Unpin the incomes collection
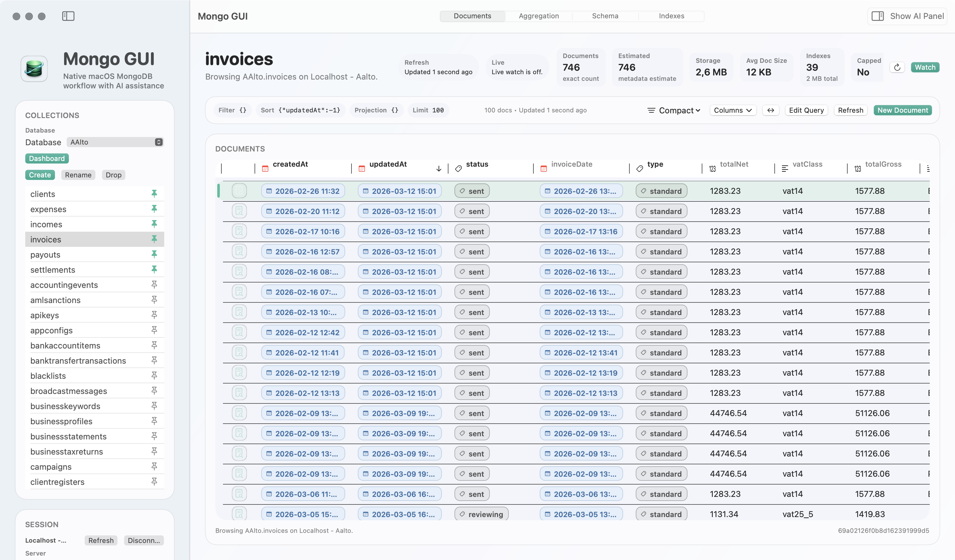The width and height of the screenshot is (955, 560). pos(154,224)
